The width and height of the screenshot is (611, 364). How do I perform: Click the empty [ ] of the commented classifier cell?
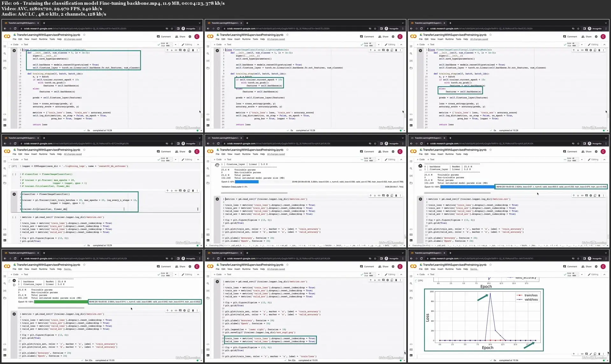[14, 175]
